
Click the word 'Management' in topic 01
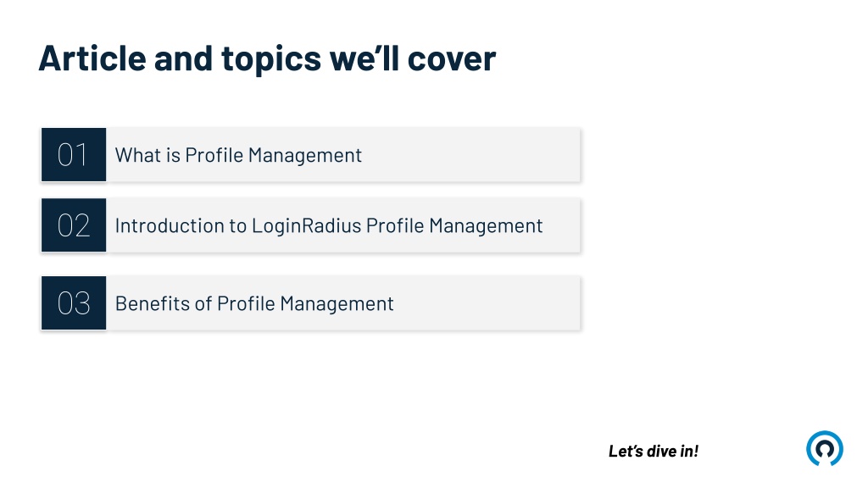305,156
